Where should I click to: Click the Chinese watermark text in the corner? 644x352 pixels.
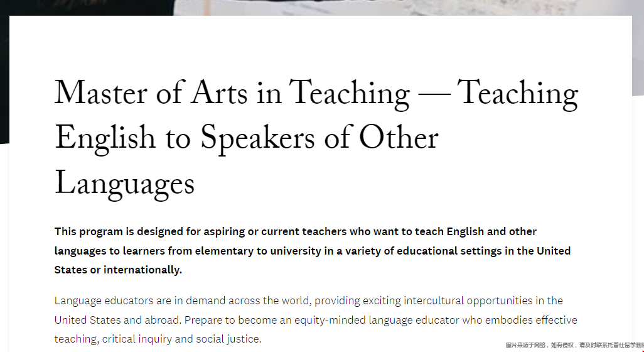[574, 346]
